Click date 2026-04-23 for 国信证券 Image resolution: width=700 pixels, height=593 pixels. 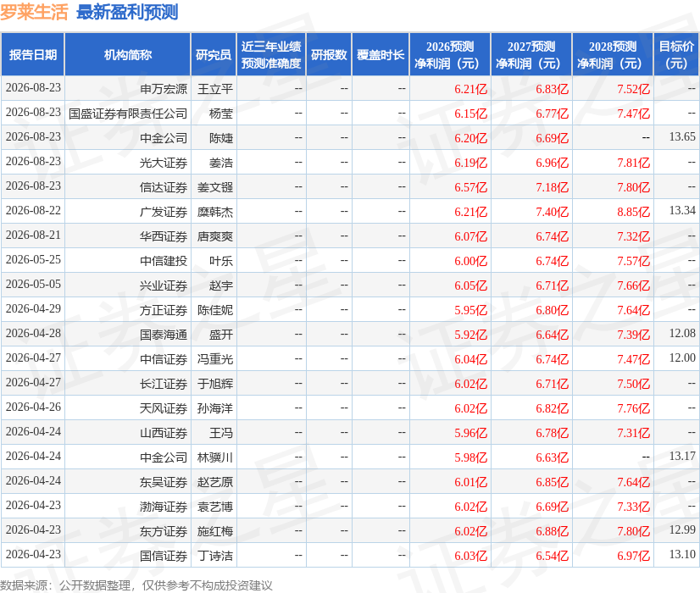click(34, 554)
